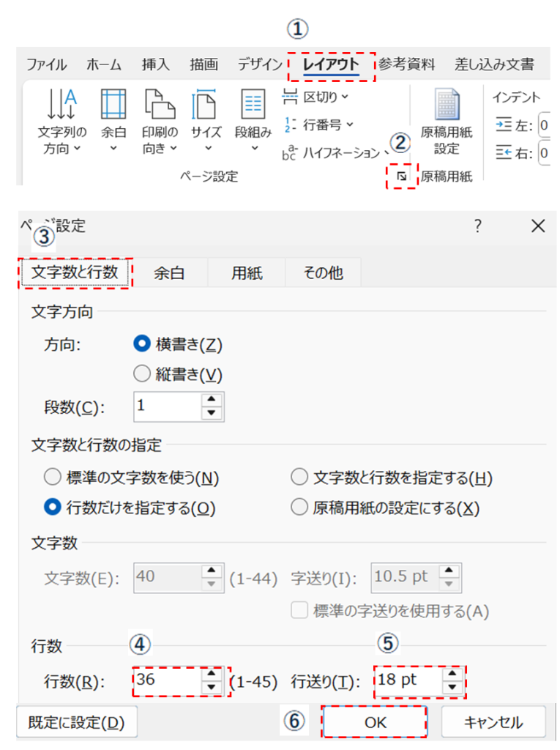Open the 行番号 line numbers dropdown
The image size is (560, 750).
[x=319, y=125]
